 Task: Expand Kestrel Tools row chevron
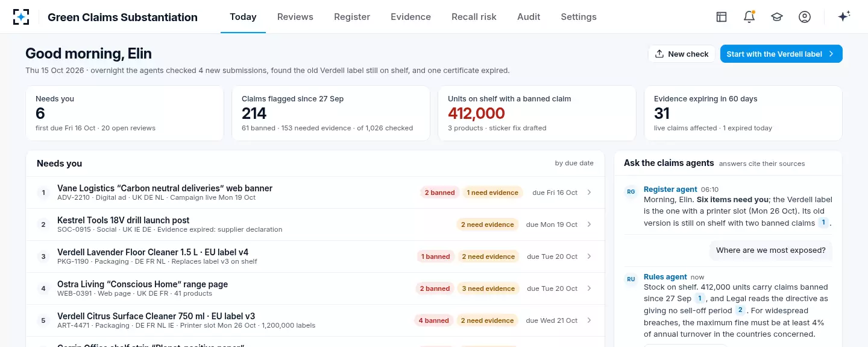coord(589,224)
